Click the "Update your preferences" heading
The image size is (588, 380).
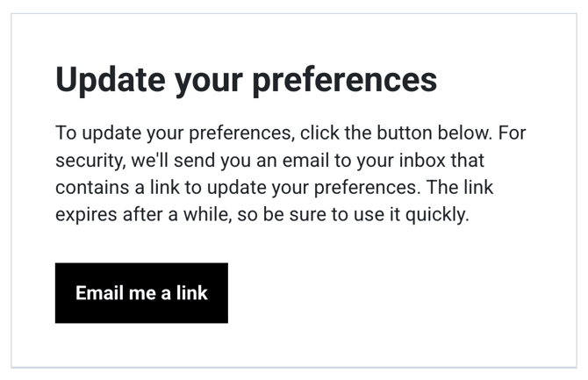click(x=246, y=80)
